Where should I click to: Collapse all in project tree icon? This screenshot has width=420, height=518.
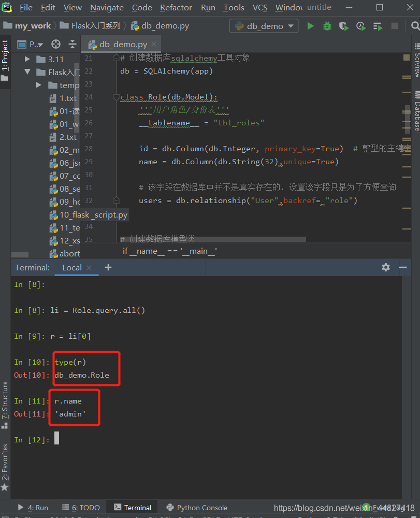point(73,44)
